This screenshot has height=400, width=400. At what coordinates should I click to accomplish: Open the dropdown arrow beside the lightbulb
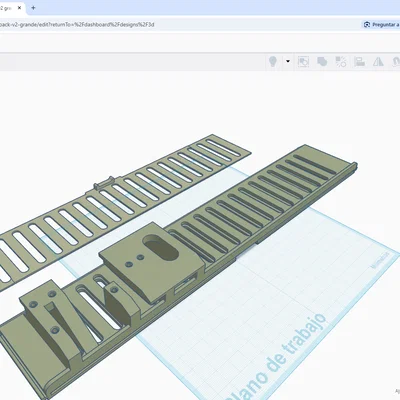[288, 61]
